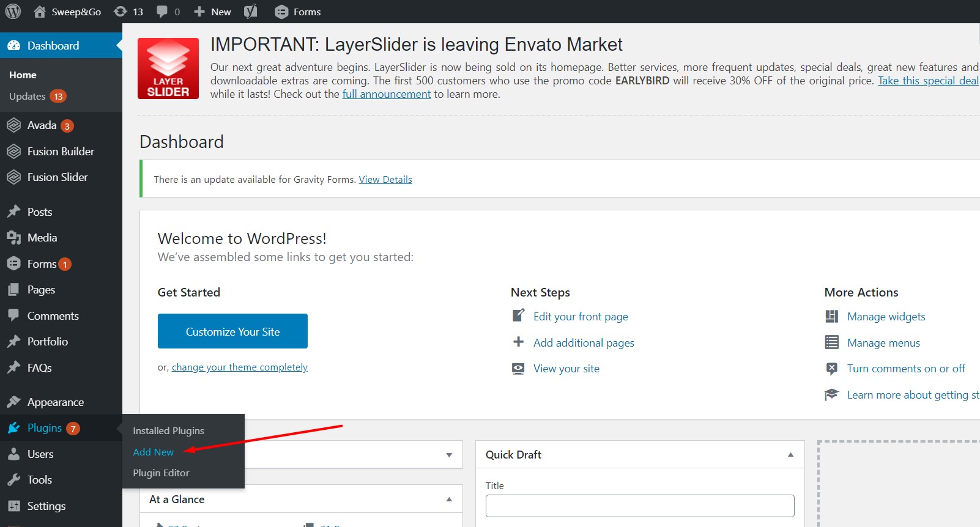
Task: Click the WordPress logo icon
Action: coord(13,12)
